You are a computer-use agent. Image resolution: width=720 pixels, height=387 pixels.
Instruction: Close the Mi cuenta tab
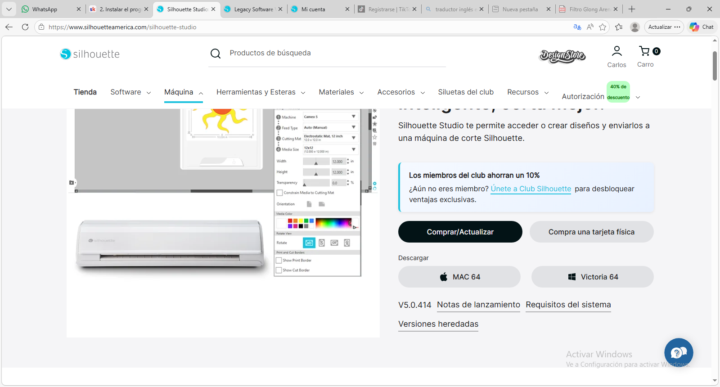tap(347, 9)
